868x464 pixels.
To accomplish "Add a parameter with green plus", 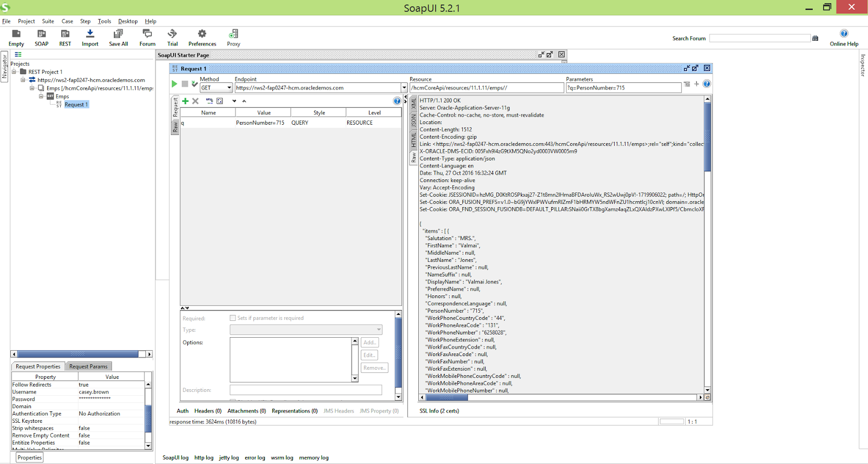I will [186, 101].
